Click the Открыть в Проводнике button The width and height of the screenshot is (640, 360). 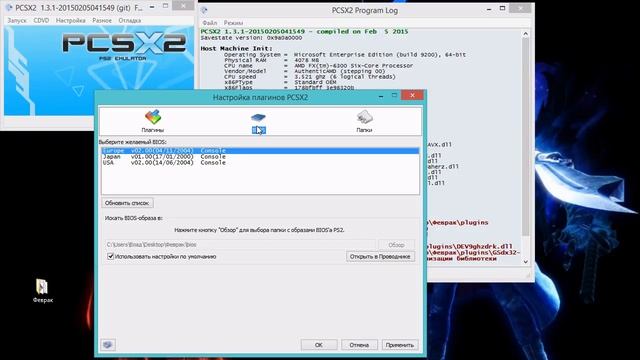point(380,256)
